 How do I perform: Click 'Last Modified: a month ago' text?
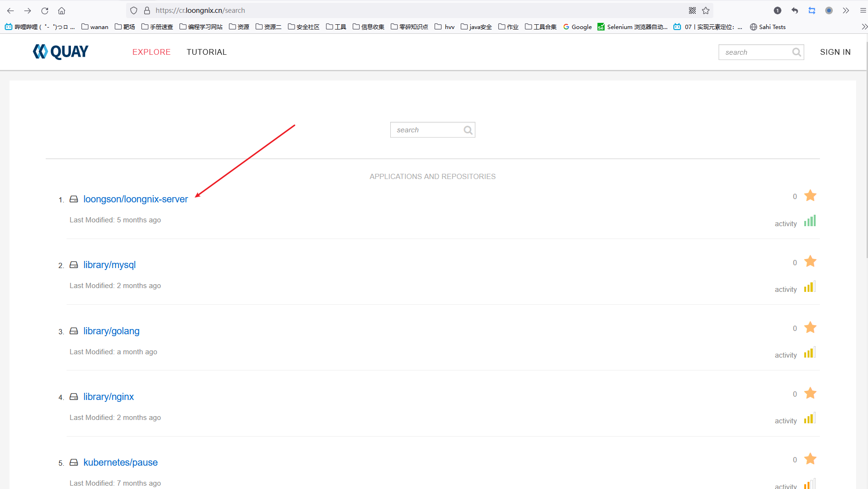click(x=113, y=352)
